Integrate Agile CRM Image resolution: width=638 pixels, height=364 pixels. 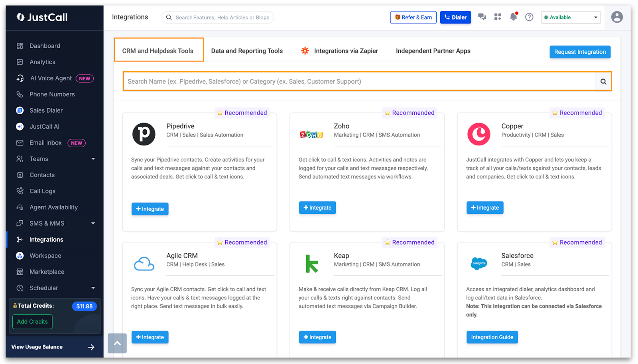[150, 337]
